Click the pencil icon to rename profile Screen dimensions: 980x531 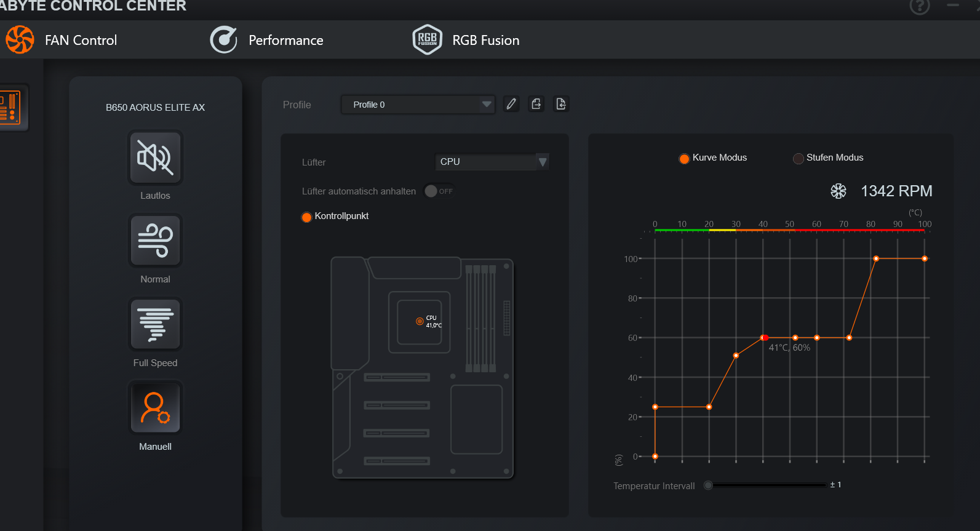(511, 104)
